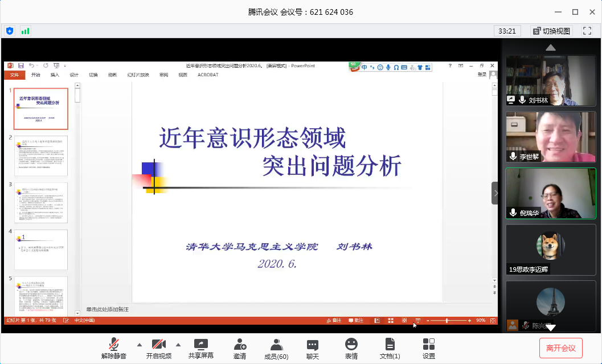602x364 pixels.
Task: Click the 切换视图 switch view button
Action: [x=551, y=31]
